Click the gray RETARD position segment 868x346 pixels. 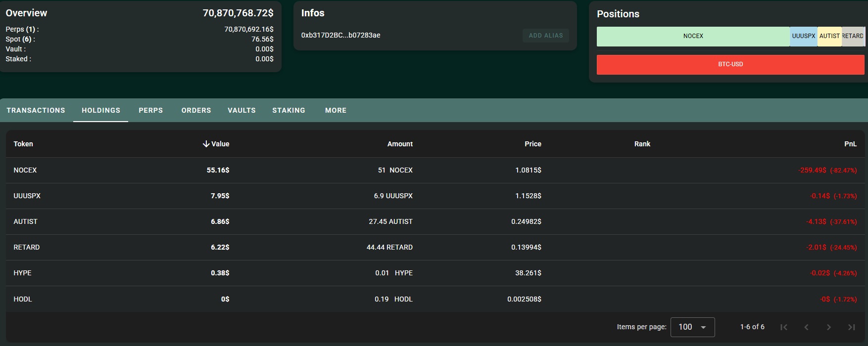pos(853,36)
